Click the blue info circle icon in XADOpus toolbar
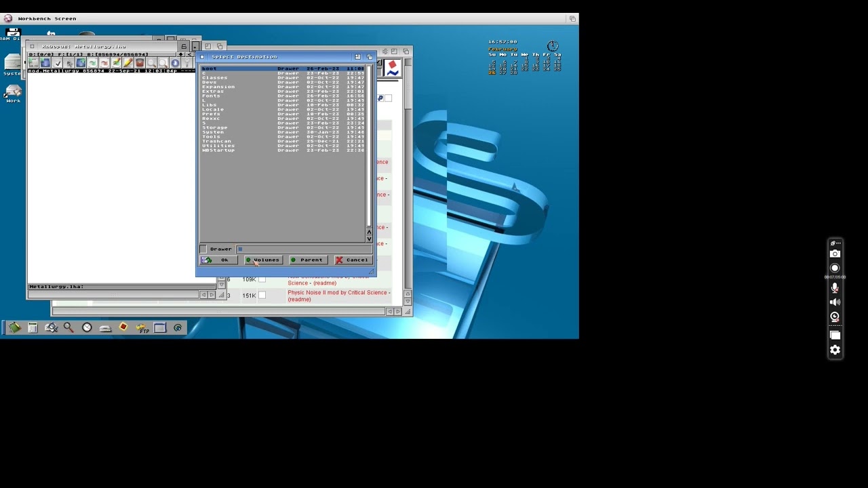Screen dimensions: 868x488 175,63
